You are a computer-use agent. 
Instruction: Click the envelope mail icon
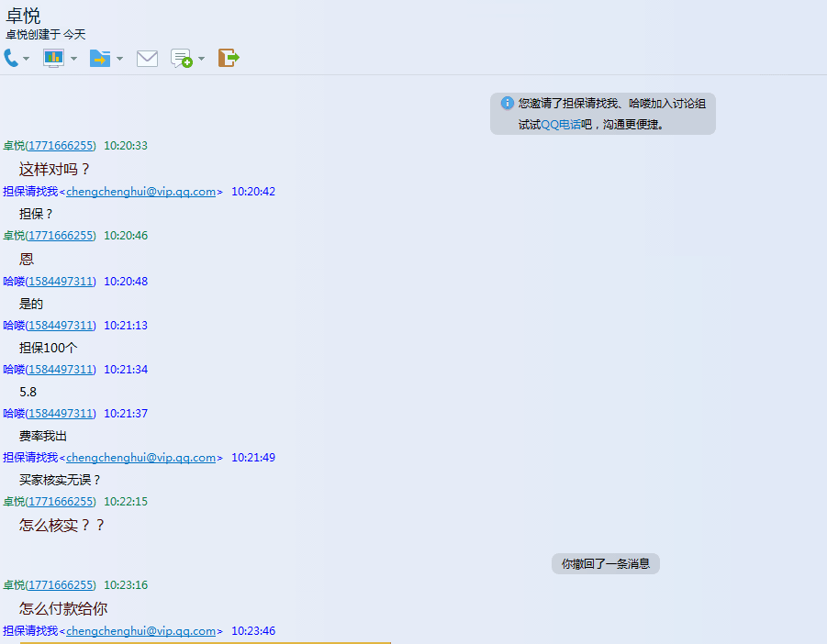[x=147, y=59]
